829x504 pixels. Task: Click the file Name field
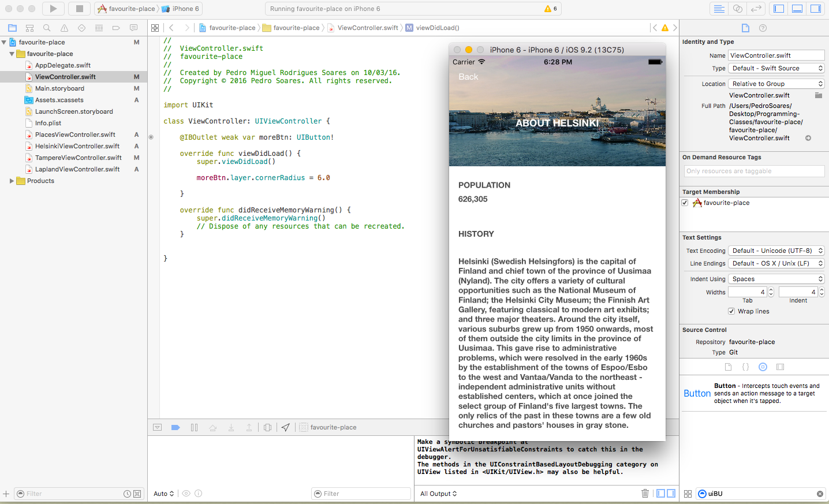point(776,55)
